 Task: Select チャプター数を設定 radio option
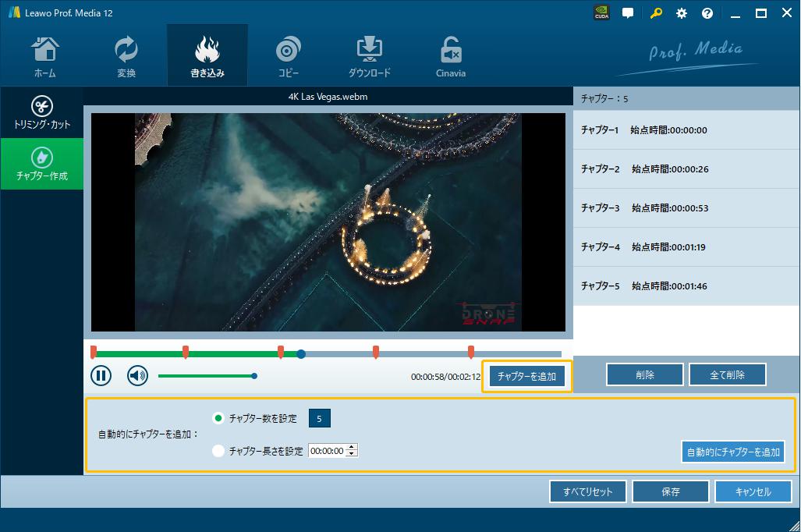218,419
